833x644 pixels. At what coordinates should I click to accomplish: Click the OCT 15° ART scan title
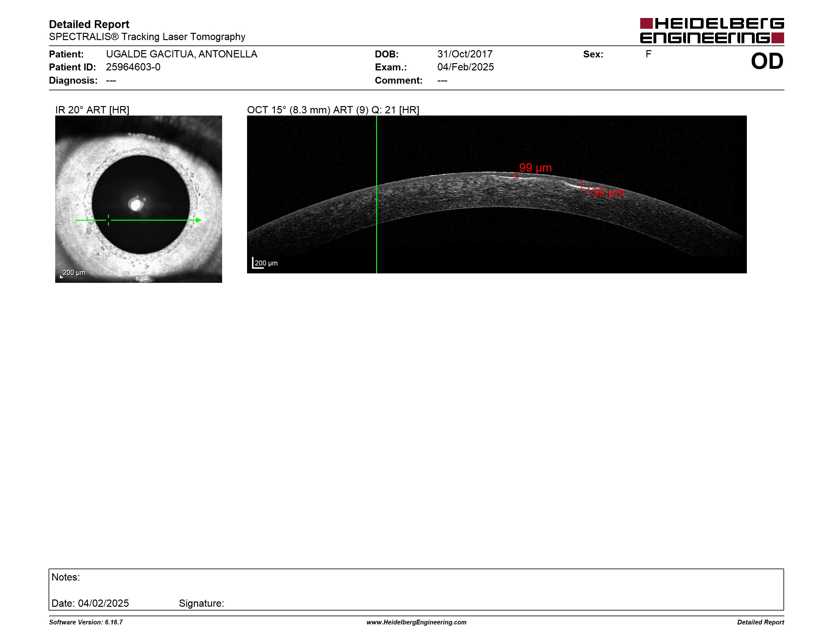point(333,110)
